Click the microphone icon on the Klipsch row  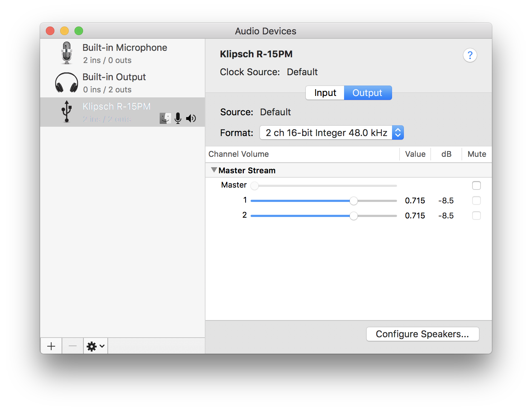pyautogui.click(x=178, y=118)
